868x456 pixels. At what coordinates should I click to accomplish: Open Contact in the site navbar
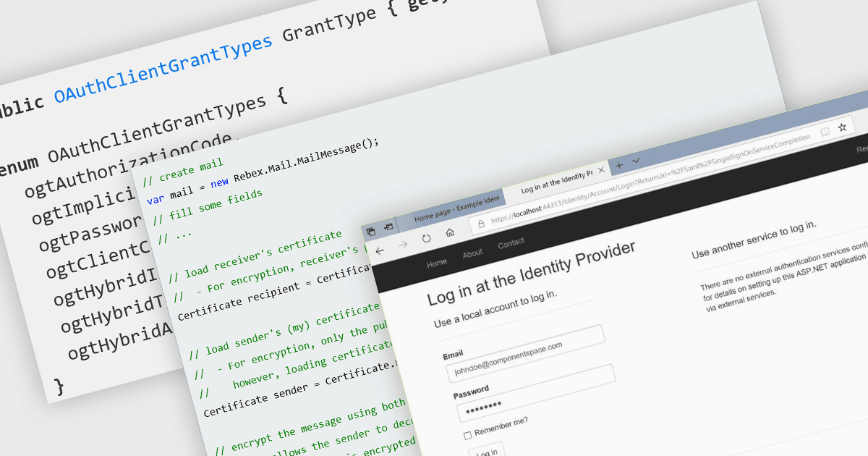point(511,243)
